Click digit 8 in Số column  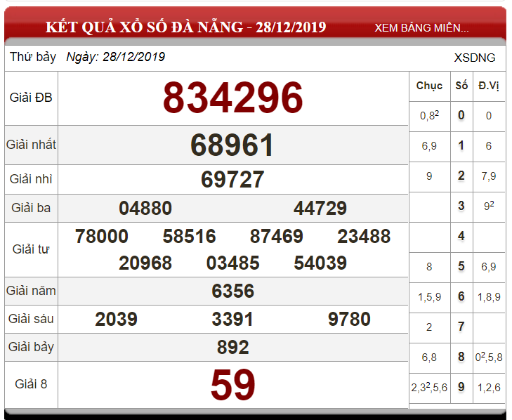coord(461,357)
